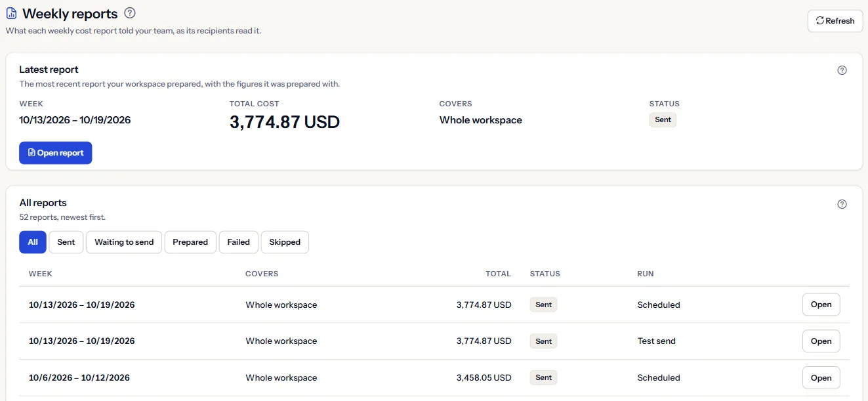Click the STATUS column header in table

pos(545,274)
